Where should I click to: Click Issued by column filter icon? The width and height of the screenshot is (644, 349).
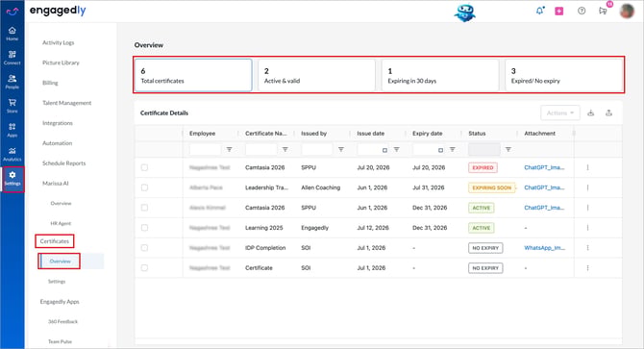(341, 149)
